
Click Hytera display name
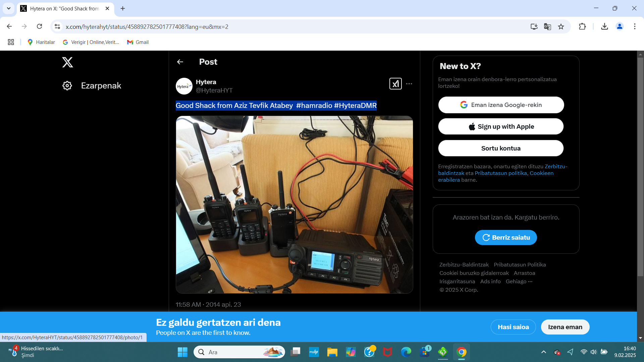click(206, 82)
